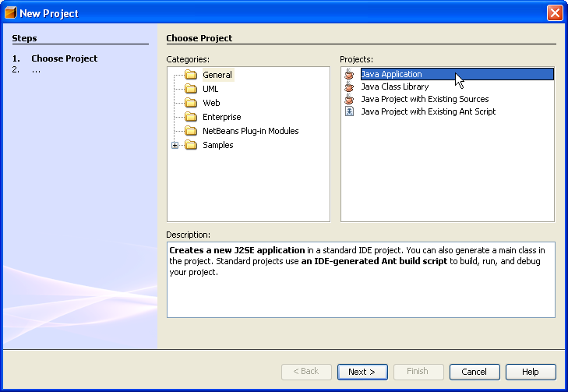Select the Enterprise category label
The height and width of the screenshot is (392, 568).
[222, 117]
